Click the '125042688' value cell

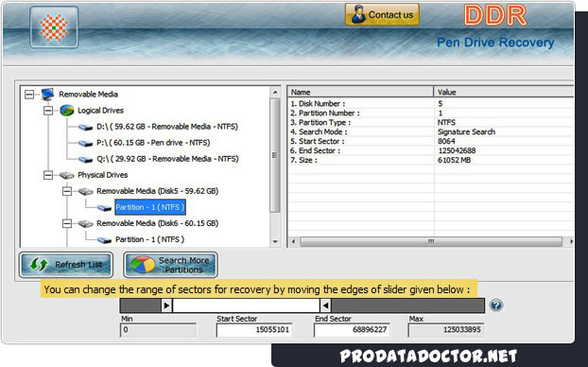(457, 150)
